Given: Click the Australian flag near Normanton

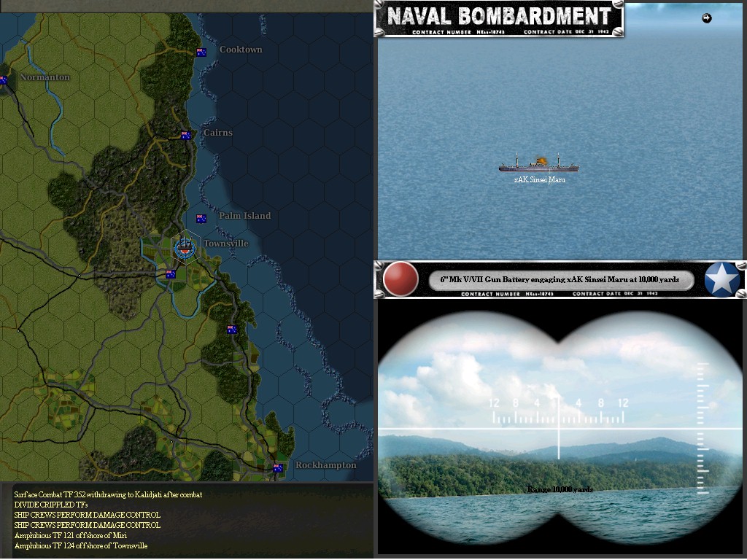Looking at the screenshot, I should coord(4,80).
